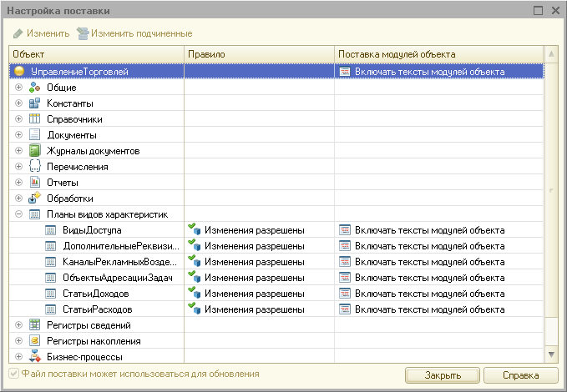Click module delivery icon in УправлениеТорговлей row
567x392 pixels.
pos(345,72)
